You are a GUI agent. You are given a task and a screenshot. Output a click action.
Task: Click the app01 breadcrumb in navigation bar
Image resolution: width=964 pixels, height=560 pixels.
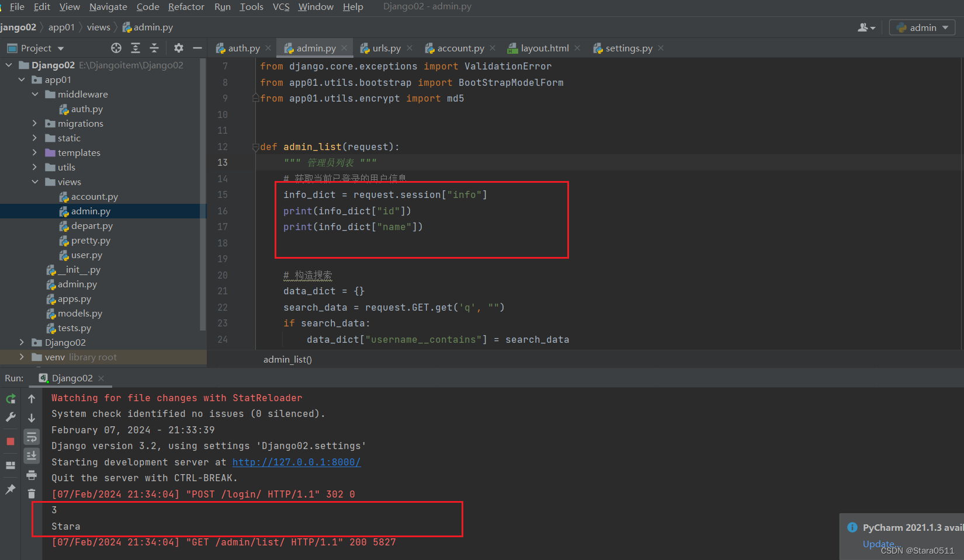tap(61, 27)
